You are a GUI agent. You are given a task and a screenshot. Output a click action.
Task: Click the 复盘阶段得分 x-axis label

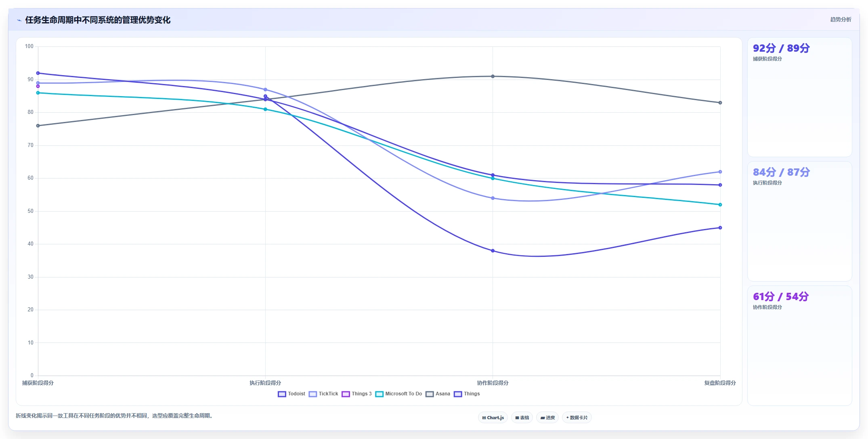tap(720, 383)
